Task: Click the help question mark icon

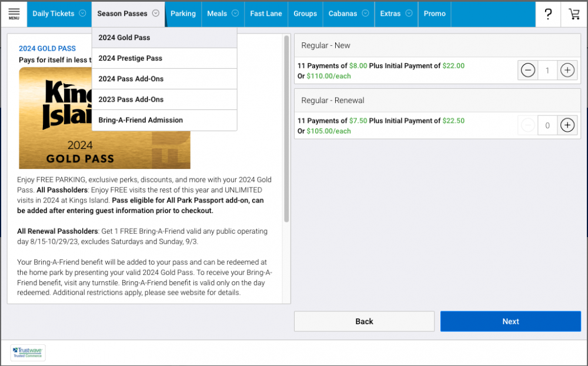Action: coord(548,14)
